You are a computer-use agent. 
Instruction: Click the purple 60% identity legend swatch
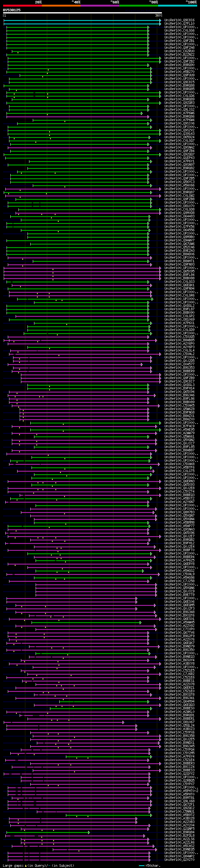coord(100,6)
